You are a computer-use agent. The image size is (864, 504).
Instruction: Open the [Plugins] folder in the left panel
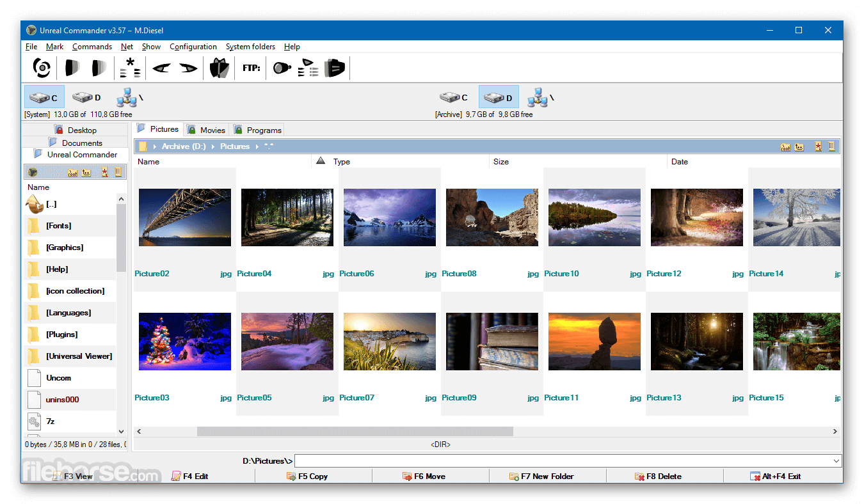coord(70,335)
